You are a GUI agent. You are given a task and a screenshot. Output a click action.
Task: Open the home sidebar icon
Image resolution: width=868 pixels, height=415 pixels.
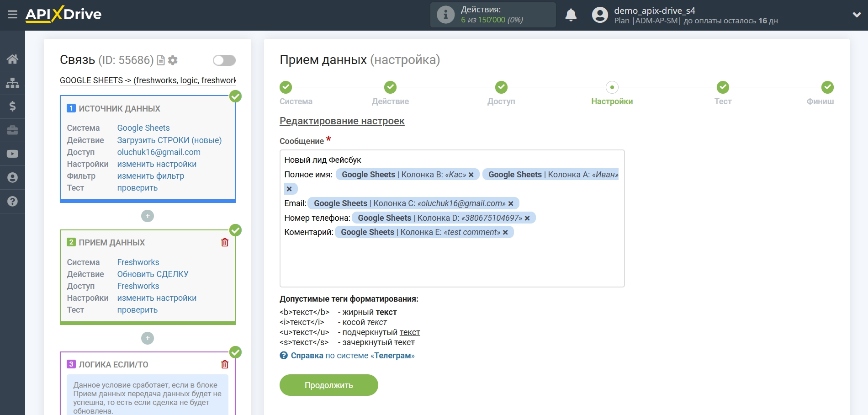12,59
